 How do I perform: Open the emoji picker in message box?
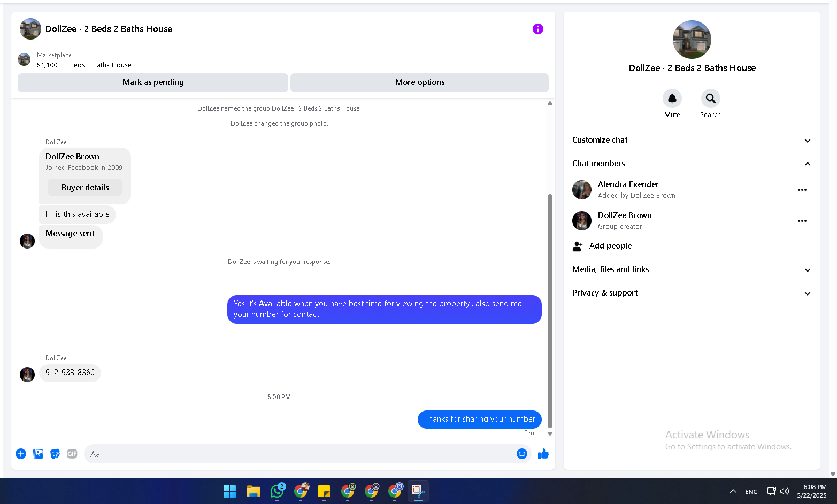coord(522,454)
